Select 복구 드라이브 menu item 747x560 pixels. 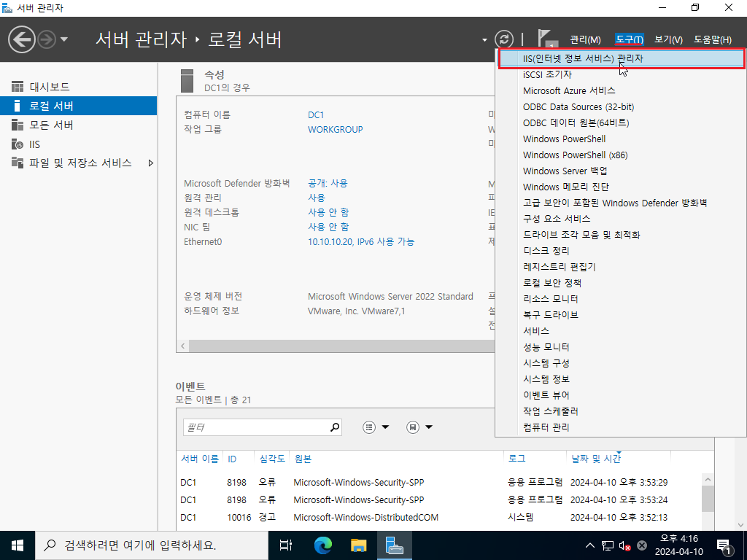pyautogui.click(x=622, y=315)
